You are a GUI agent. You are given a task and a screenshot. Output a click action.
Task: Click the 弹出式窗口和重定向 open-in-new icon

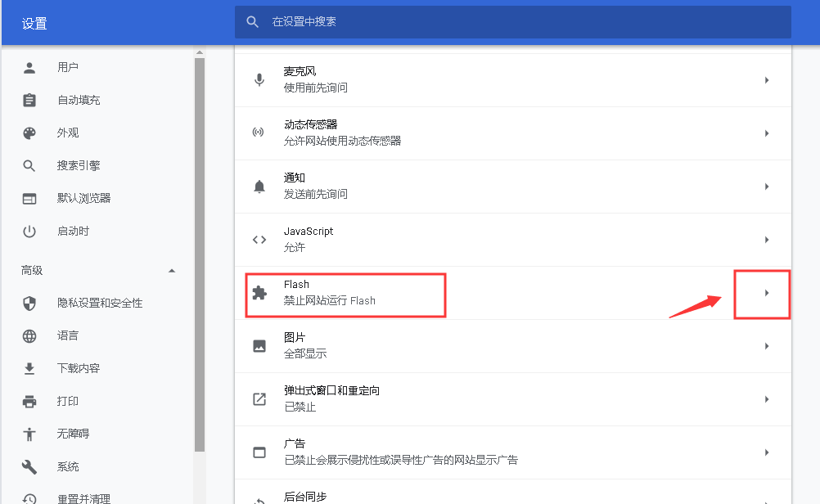pyautogui.click(x=259, y=399)
